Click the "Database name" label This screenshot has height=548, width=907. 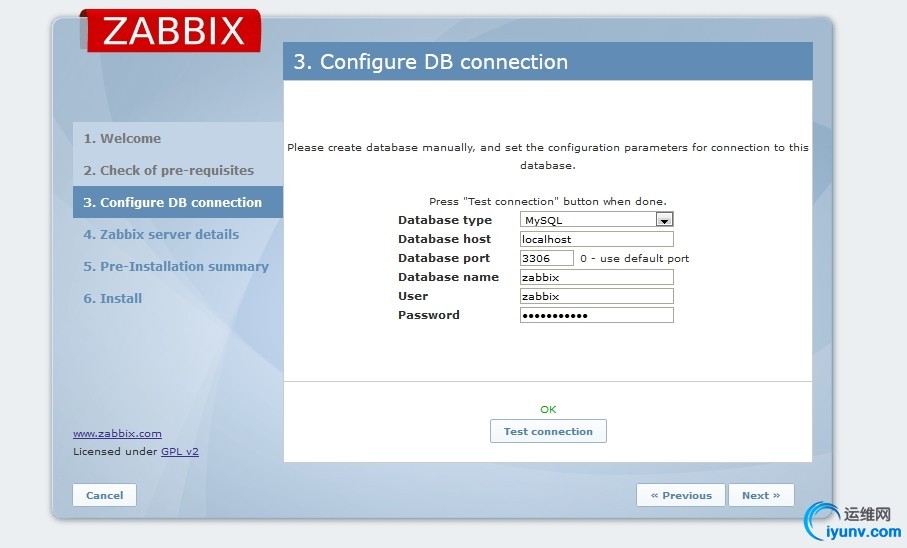448,277
